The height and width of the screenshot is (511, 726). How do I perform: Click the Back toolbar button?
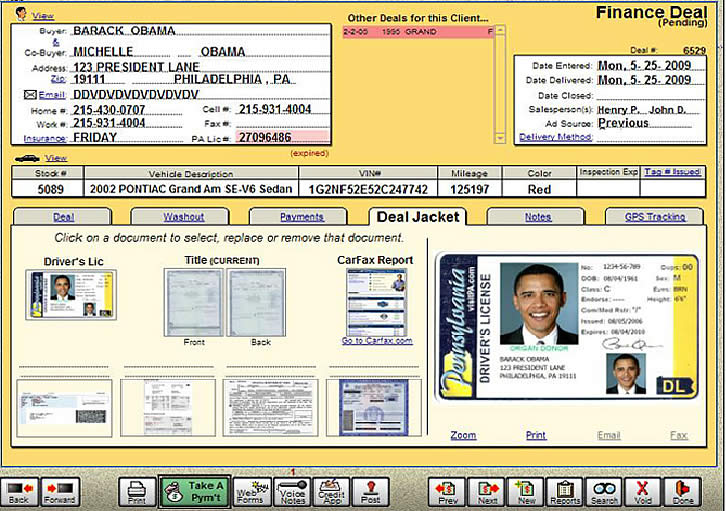coord(20,492)
